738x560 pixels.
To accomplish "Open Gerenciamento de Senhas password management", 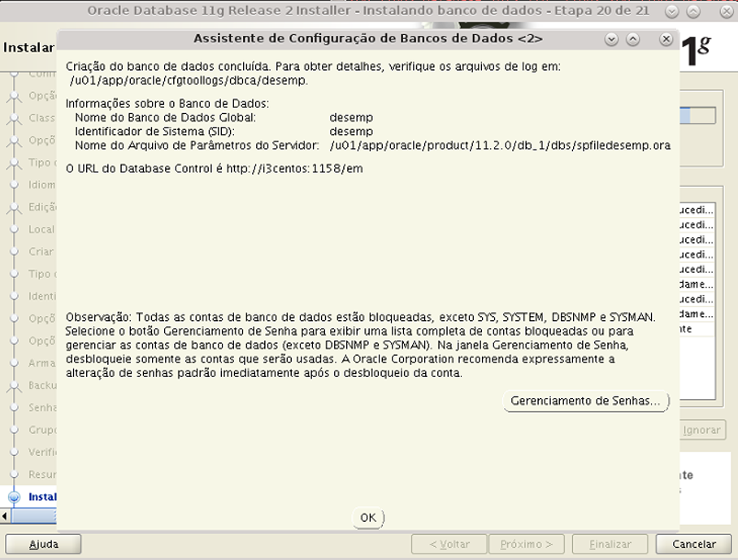I will pyautogui.click(x=585, y=401).
